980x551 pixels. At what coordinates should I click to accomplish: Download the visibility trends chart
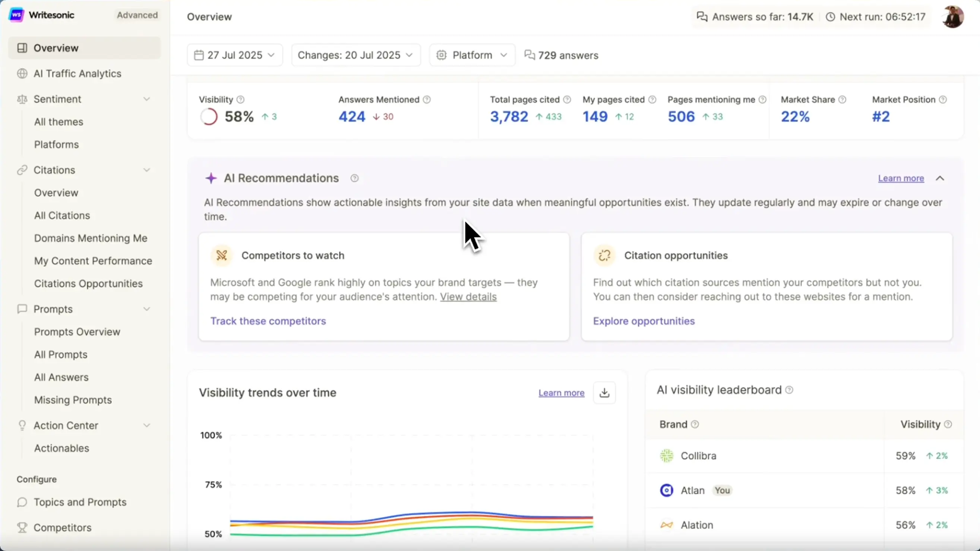tap(604, 392)
